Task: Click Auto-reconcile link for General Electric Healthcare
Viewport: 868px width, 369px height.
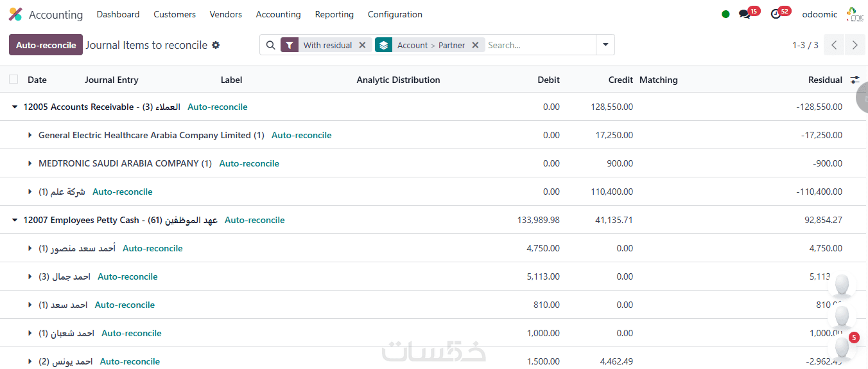Action: tap(301, 136)
